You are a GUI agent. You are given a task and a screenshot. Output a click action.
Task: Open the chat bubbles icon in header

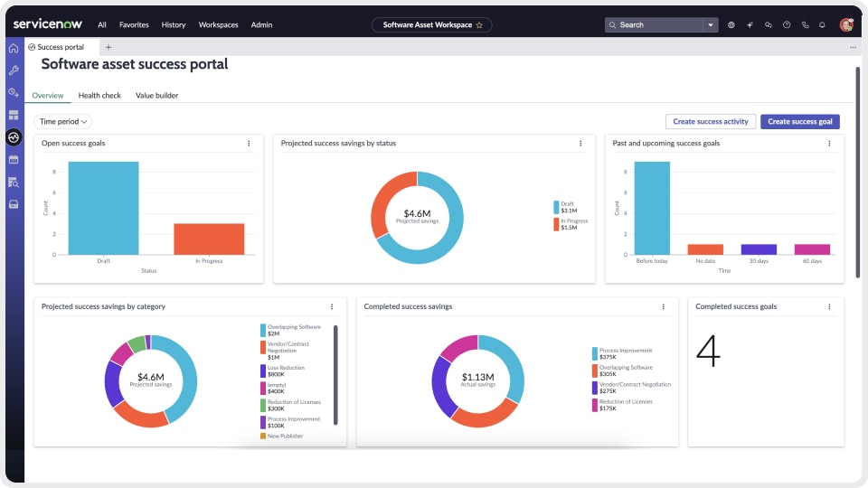(768, 25)
